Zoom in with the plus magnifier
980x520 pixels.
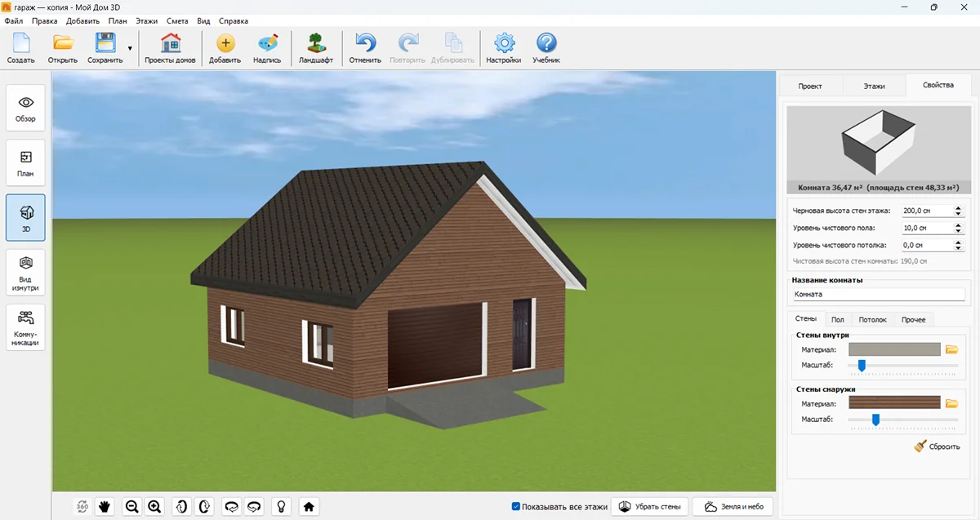[x=154, y=507]
